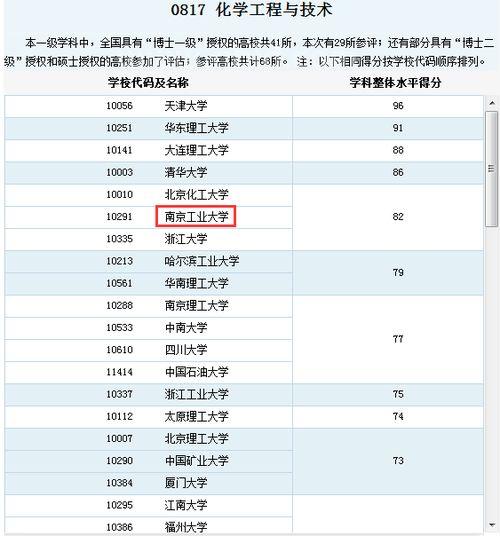The height and width of the screenshot is (536, 500).
Task: Click school code 10337
Action: 119,394
